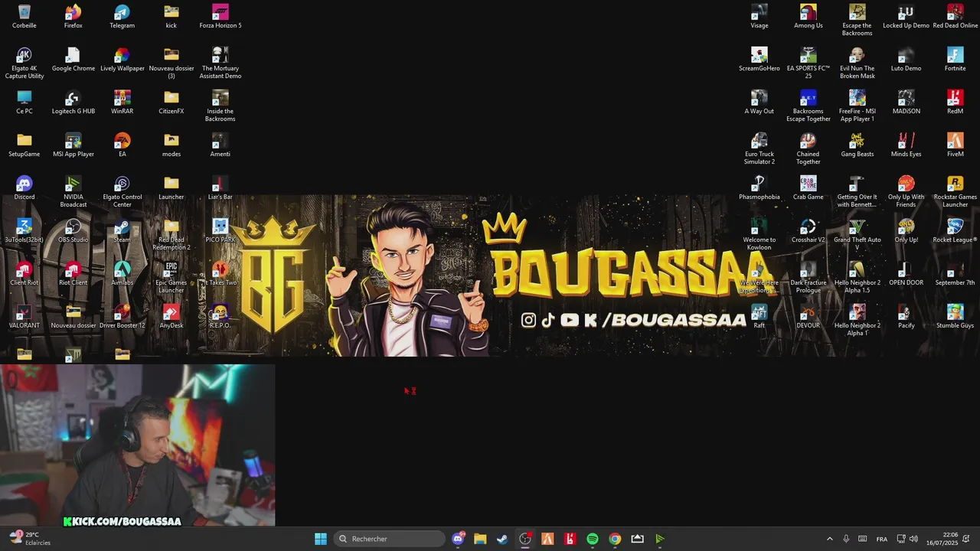
Task: Open MSI App Player icon
Action: coord(73,145)
